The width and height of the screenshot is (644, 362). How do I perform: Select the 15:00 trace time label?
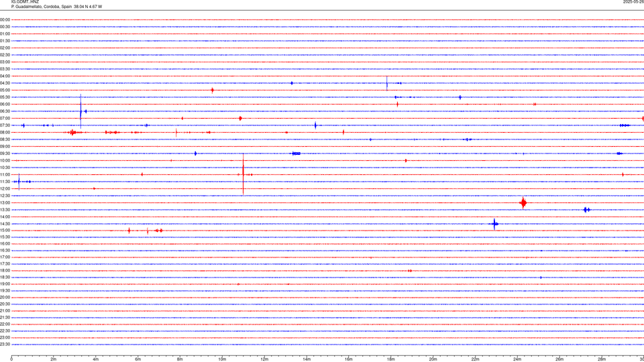(5, 230)
